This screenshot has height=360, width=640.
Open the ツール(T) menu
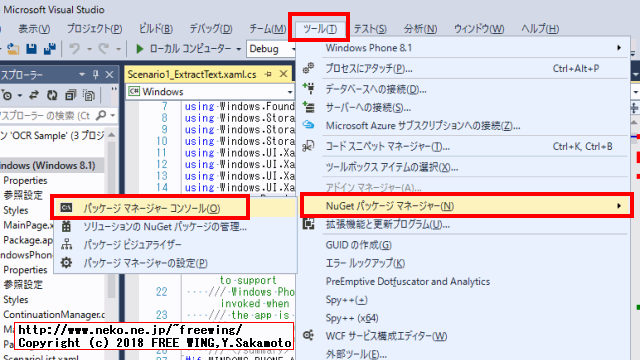point(320,29)
